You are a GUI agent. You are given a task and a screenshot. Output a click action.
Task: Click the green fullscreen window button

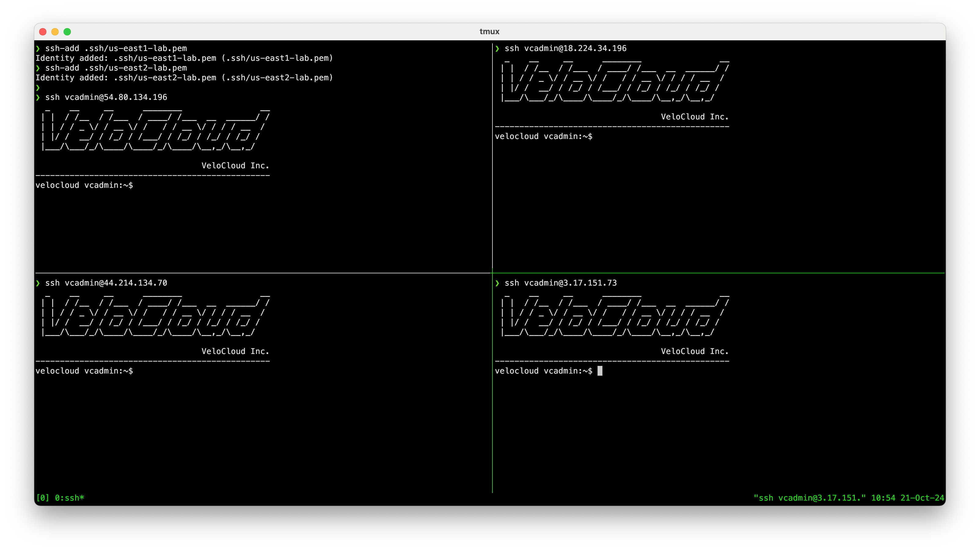67,31
